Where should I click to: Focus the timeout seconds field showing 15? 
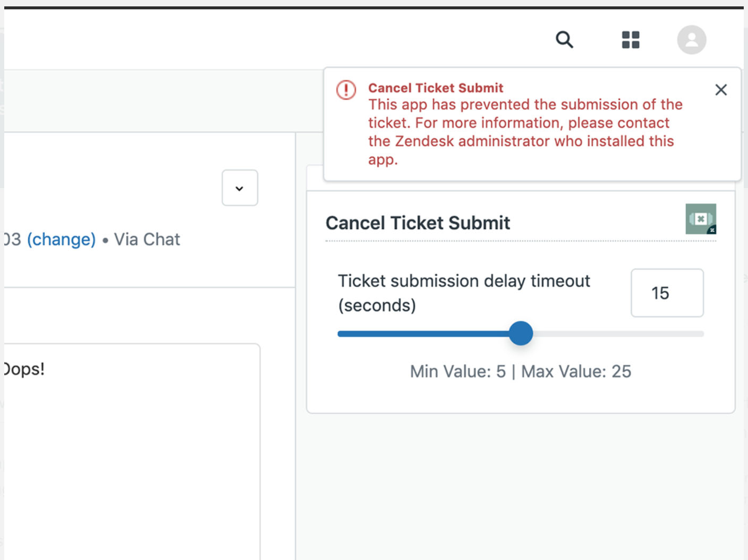pos(667,293)
